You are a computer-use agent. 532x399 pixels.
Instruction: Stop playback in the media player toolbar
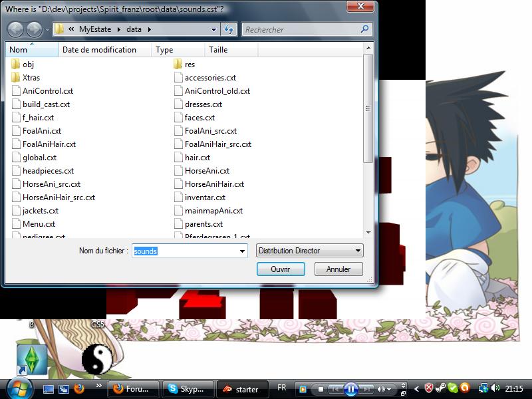(x=321, y=389)
